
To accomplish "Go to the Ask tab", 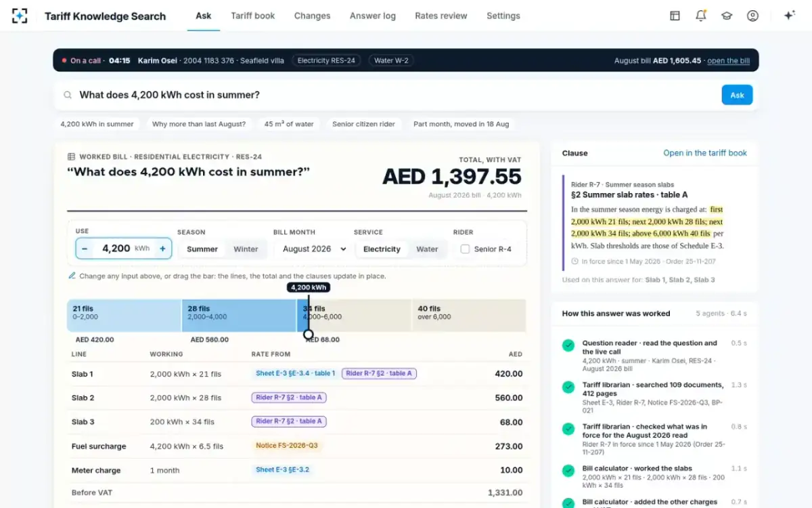I will 204,16.
